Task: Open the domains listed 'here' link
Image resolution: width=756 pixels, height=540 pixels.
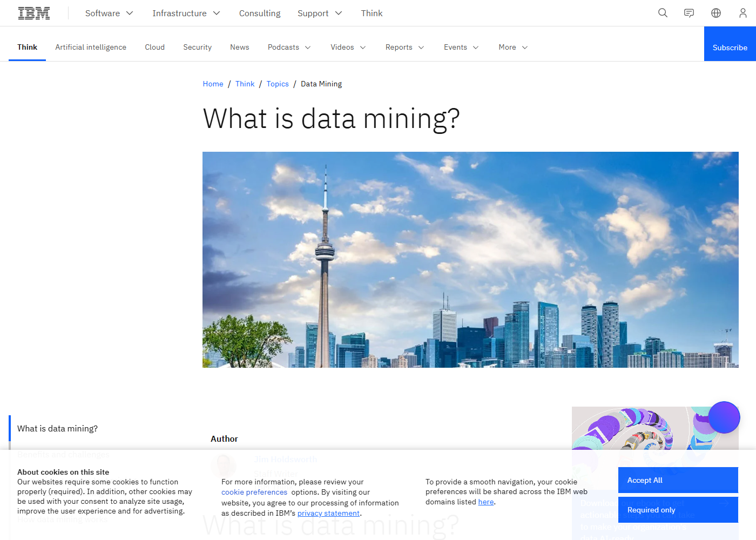Action: click(x=486, y=502)
